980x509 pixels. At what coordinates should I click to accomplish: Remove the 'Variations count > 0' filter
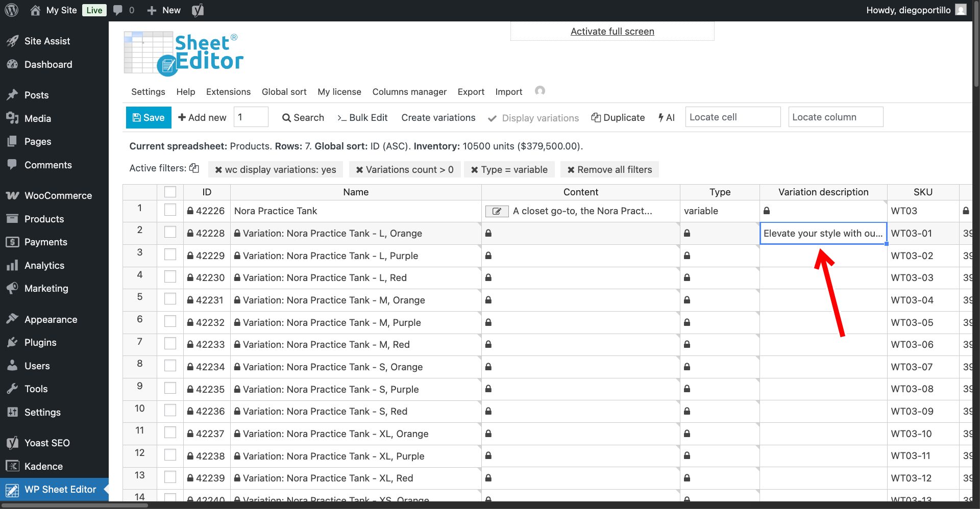pyautogui.click(x=359, y=170)
